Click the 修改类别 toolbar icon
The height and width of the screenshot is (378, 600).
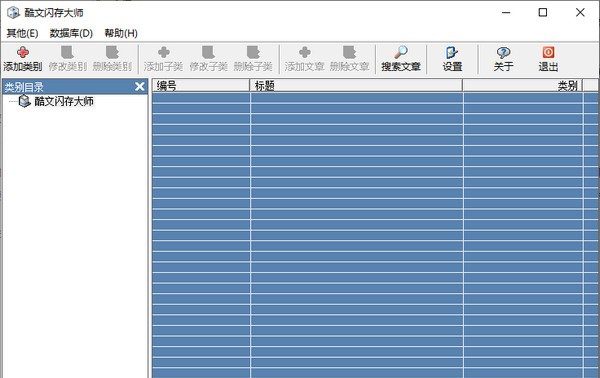[67, 52]
